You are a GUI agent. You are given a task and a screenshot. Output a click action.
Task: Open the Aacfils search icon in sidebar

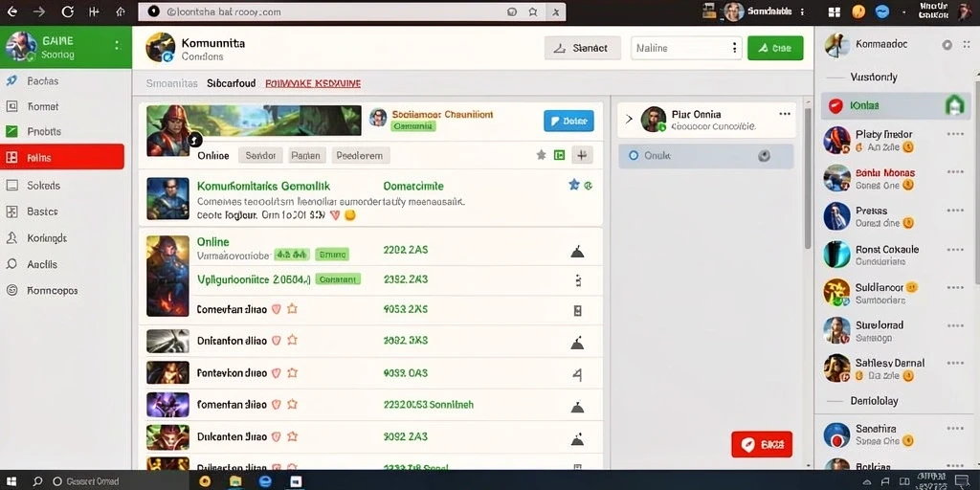point(11,264)
